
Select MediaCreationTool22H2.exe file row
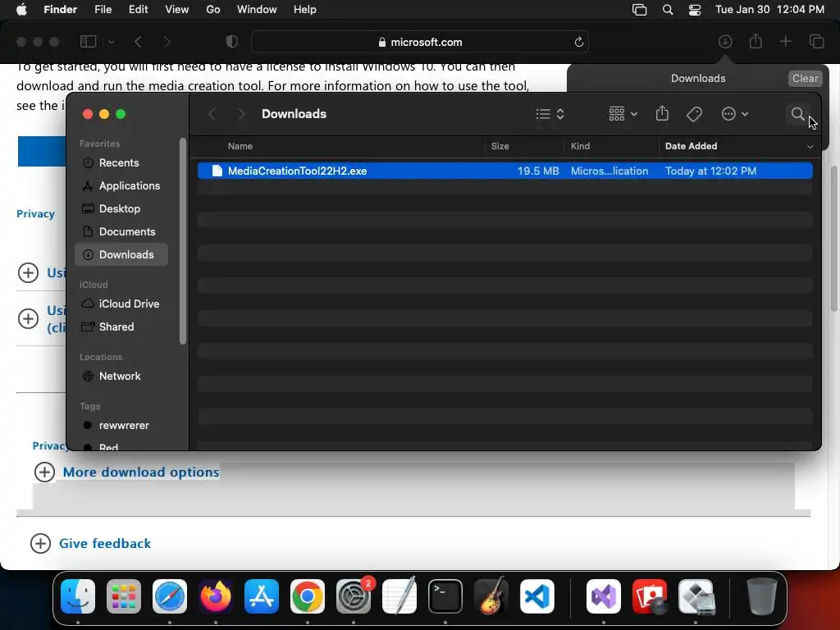click(x=504, y=171)
